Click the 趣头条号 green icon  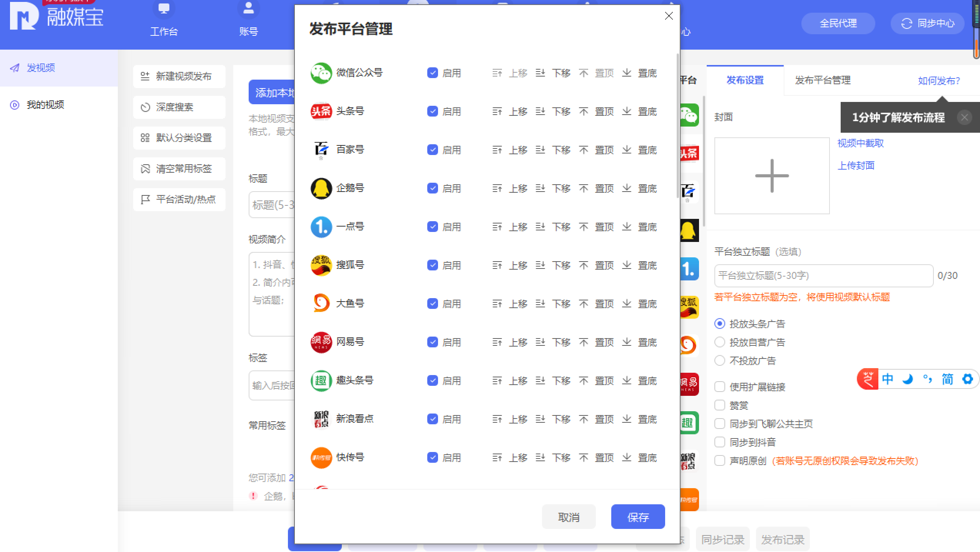(x=321, y=381)
